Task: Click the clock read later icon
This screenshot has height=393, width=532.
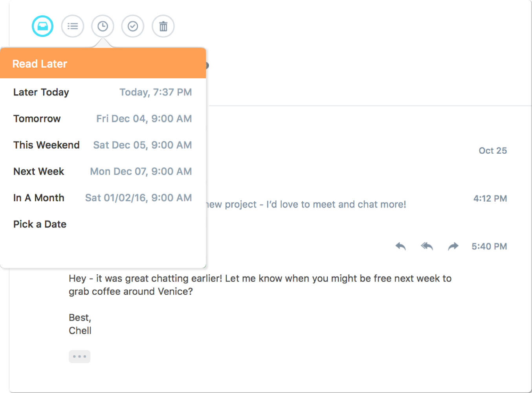Action: pos(103,26)
